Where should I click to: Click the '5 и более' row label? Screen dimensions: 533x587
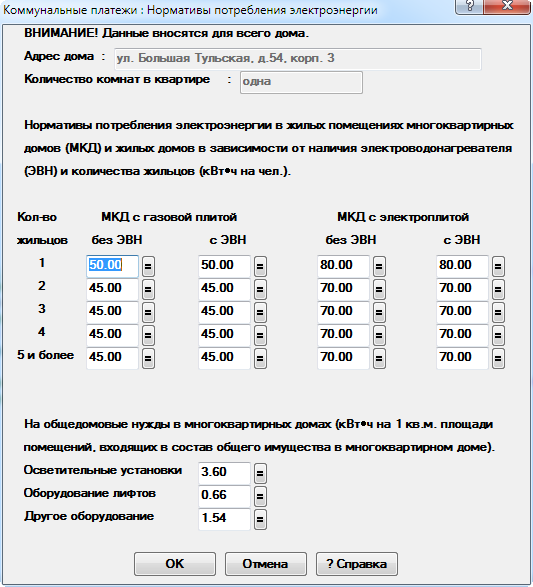click(x=45, y=355)
